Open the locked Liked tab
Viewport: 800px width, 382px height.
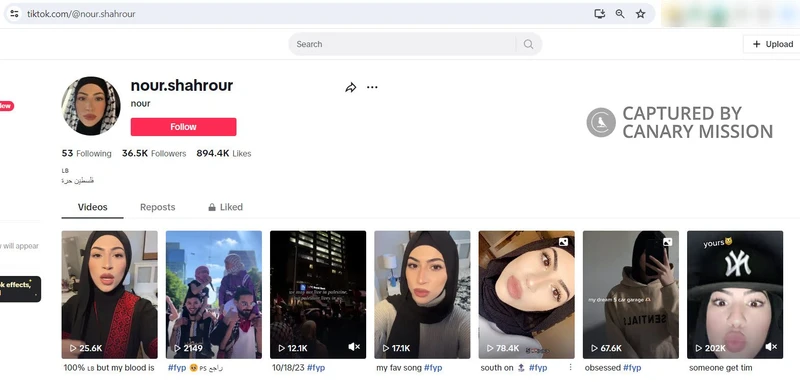[x=225, y=207]
